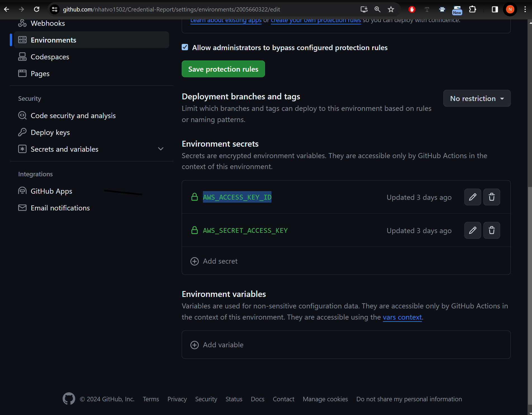Open Terms footer link
Image resolution: width=532 pixels, height=415 pixels.
pos(151,399)
